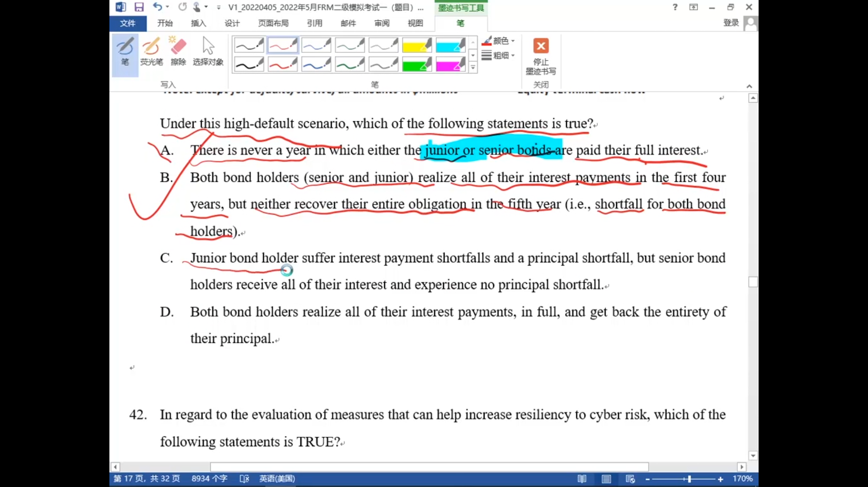Image resolution: width=868 pixels, height=487 pixels.
Task: Open the File (文件) tab
Action: (x=127, y=24)
